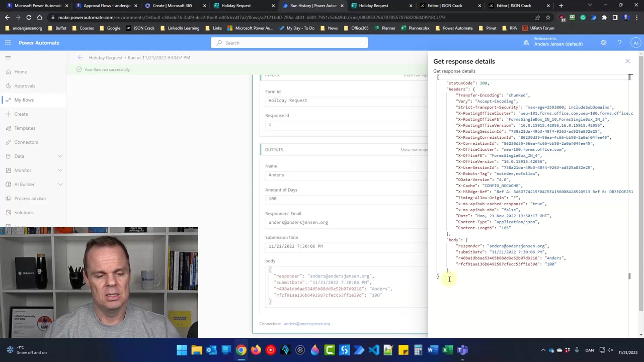This screenshot has width=644, height=362.
Task: Expand the Monitor section in sidebar
Action: click(x=60, y=170)
